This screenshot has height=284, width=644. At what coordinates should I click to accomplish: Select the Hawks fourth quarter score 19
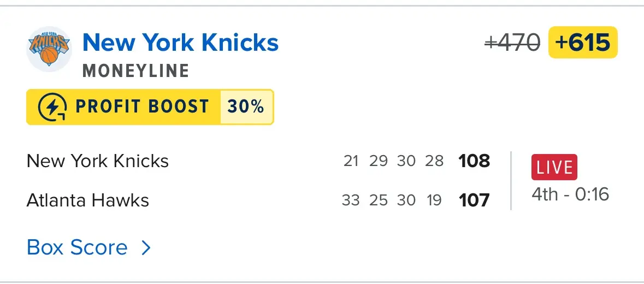[434, 200]
